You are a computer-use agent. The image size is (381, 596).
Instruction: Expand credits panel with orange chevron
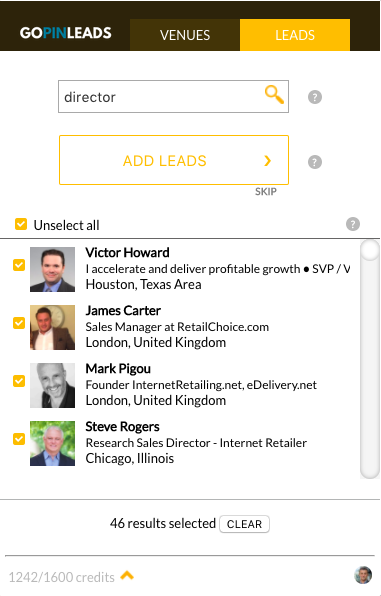[x=127, y=575]
